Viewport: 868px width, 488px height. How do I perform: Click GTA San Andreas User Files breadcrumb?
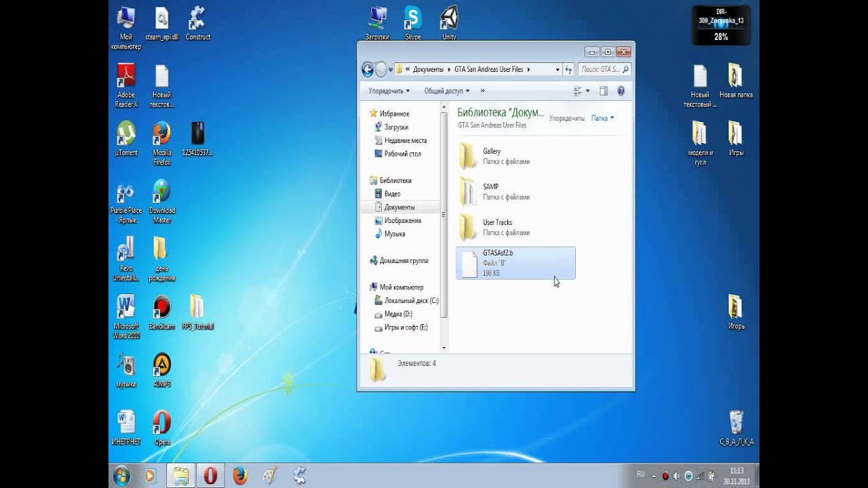[x=488, y=69]
